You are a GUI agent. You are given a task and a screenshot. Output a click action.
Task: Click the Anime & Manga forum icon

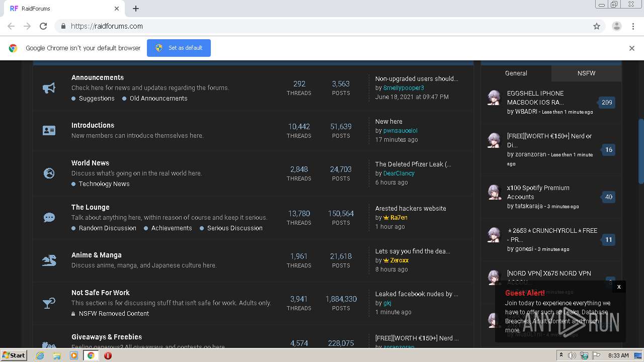point(49,260)
